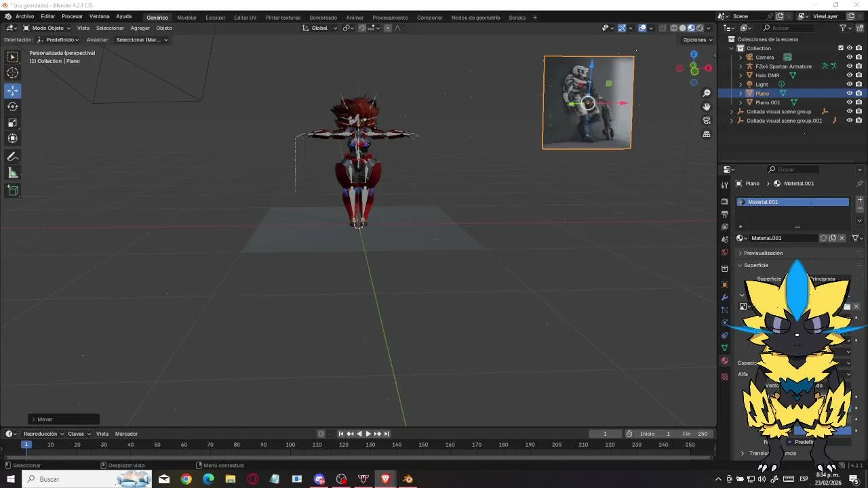Open the Modo Objeto mode dropdown
This screenshot has width=868, height=488.
click(47, 28)
